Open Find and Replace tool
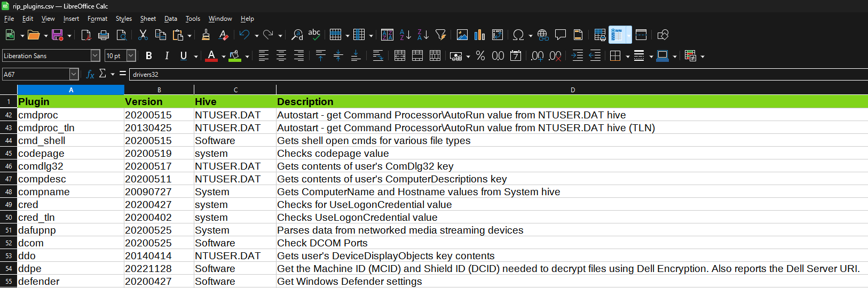Image resolution: width=868 pixels, height=288 pixels. (297, 35)
